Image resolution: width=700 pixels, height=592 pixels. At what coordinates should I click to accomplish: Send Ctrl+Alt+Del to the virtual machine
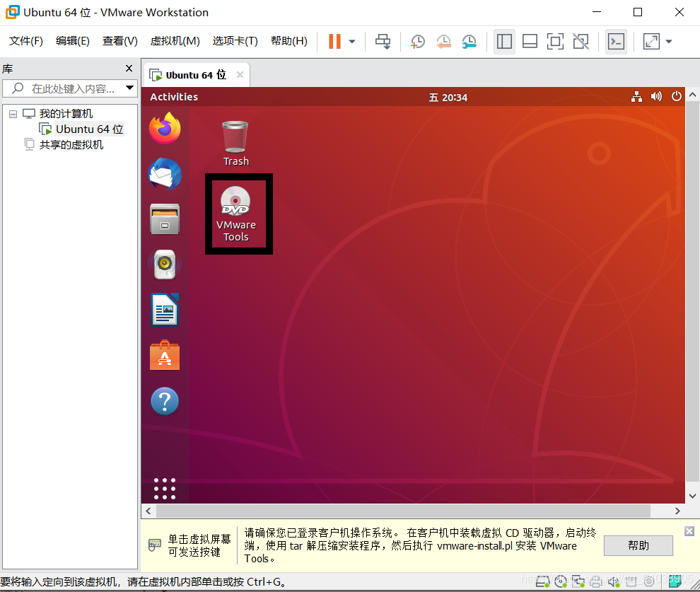pos(383,42)
